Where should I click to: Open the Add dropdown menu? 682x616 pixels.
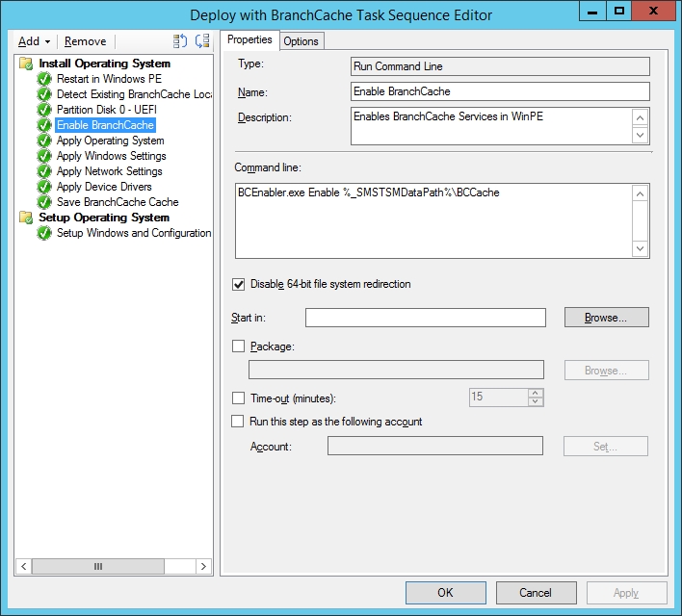34,41
